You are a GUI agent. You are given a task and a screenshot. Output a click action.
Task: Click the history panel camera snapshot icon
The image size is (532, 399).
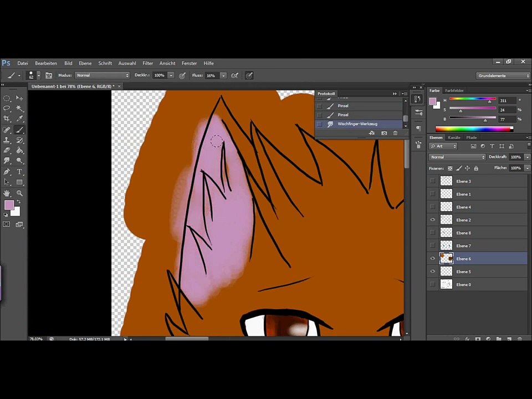point(383,133)
